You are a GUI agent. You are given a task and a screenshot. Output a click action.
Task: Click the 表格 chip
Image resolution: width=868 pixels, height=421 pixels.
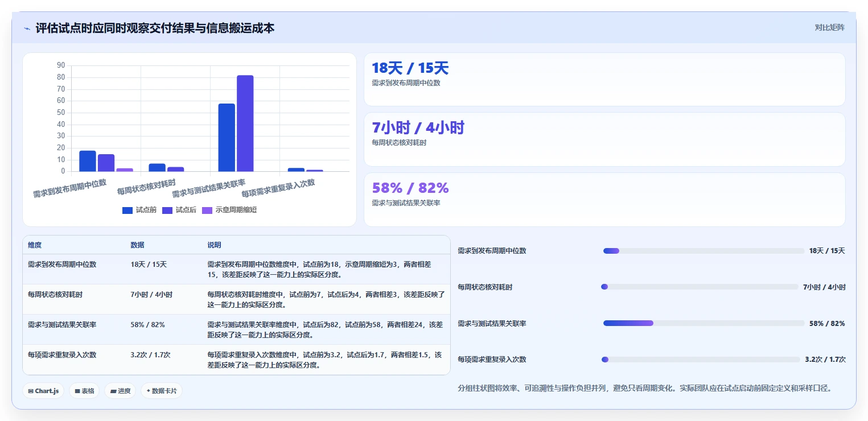(84, 391)
